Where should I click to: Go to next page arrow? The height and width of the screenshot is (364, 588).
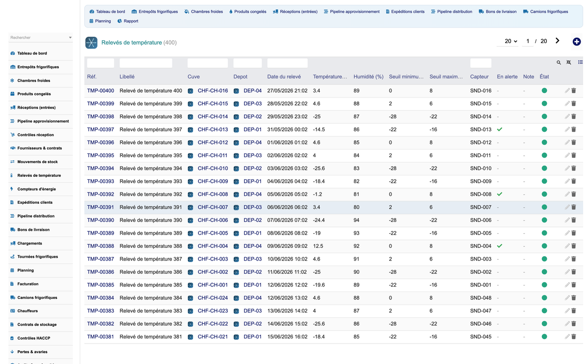coord(558,41)
